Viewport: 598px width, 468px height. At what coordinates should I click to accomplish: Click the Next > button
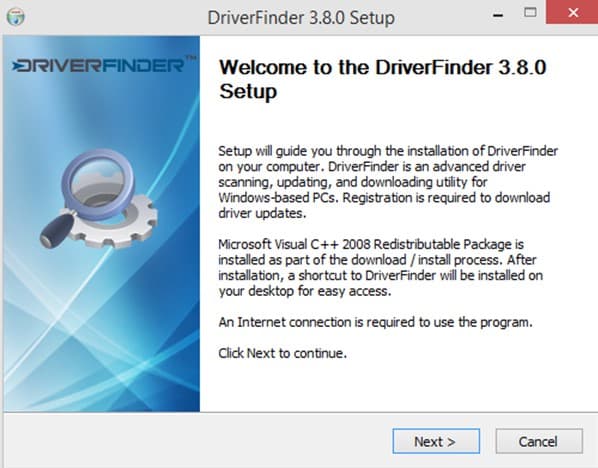click(x=436, y=441)
